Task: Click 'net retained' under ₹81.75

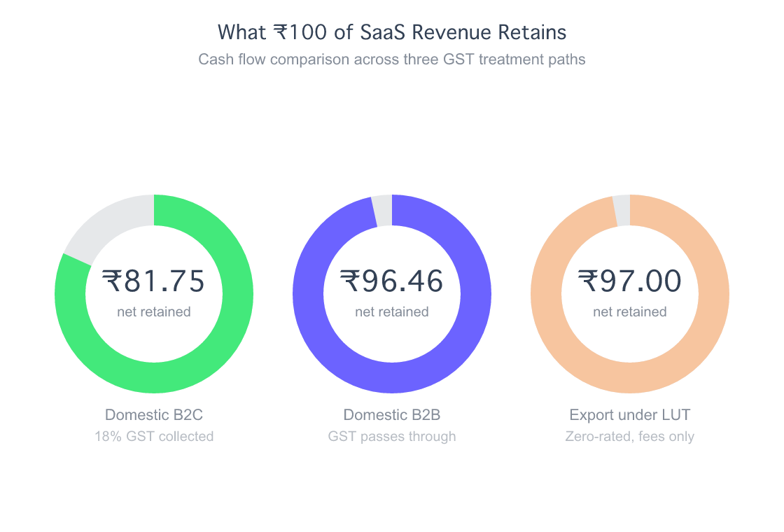Action: click(154, 312)
